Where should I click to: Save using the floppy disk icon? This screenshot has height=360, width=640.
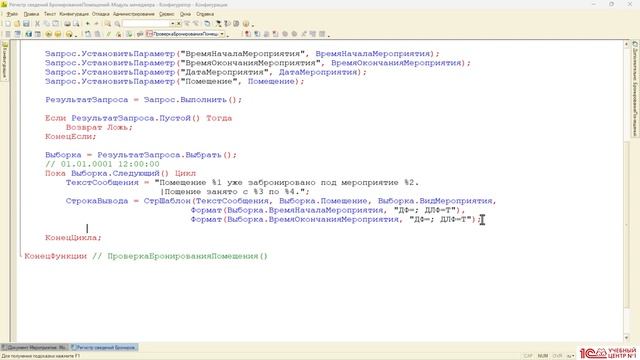(x=26, y=24)
